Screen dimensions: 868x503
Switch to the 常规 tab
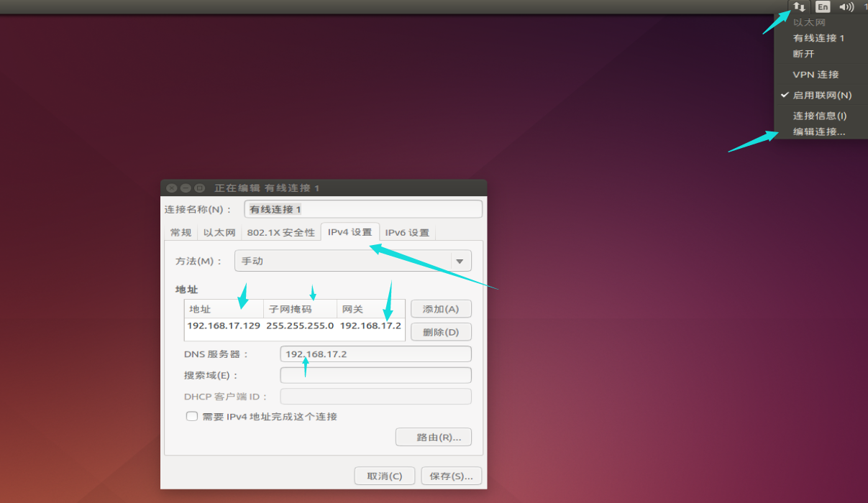tap(181, 232)
